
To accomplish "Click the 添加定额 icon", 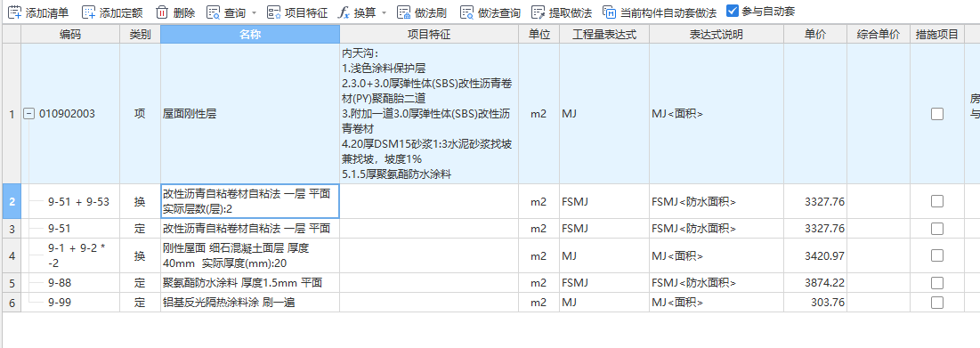I will click(x=89, y=12).
